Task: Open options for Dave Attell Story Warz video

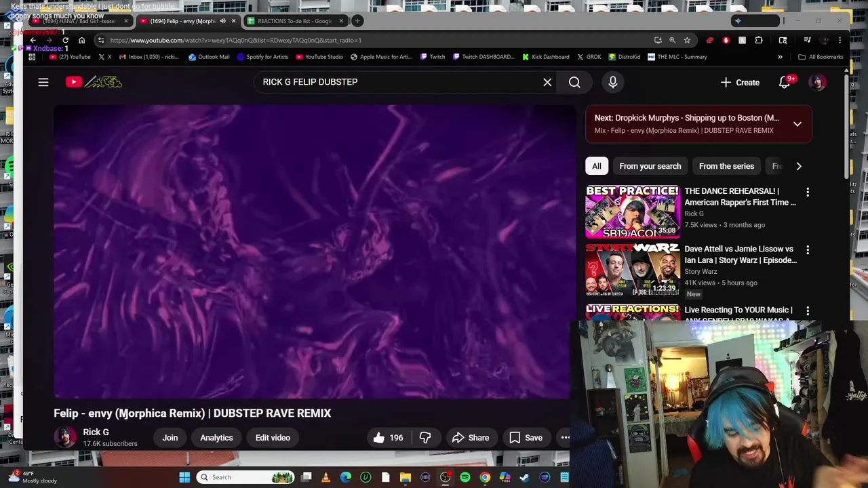Action: (x=807, y=251)
